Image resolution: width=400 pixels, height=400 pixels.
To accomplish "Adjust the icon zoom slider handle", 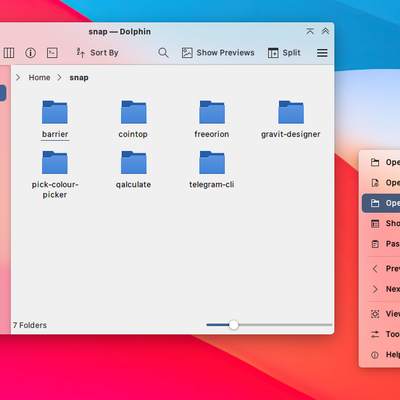I will [x=234, y=325].
